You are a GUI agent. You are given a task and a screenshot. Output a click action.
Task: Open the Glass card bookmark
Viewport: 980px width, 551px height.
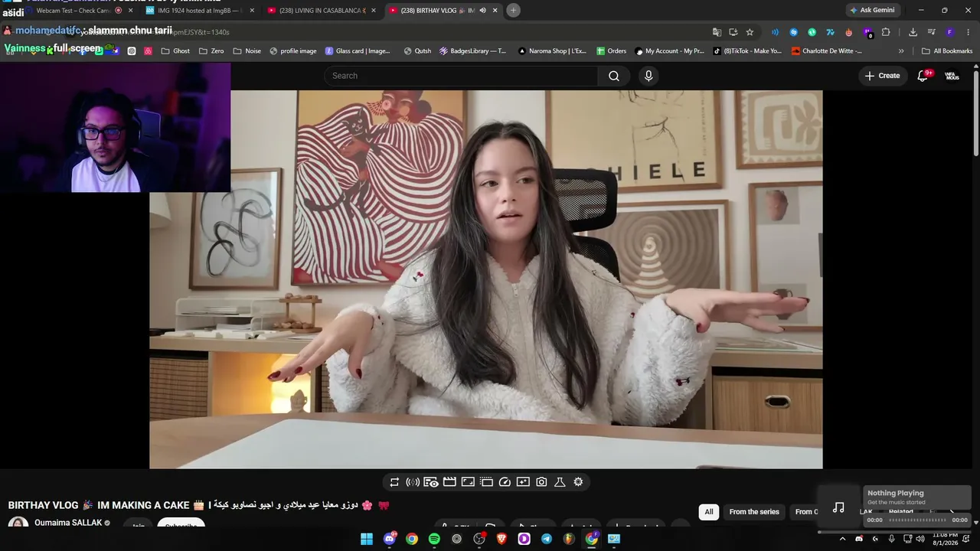[358, 51]
